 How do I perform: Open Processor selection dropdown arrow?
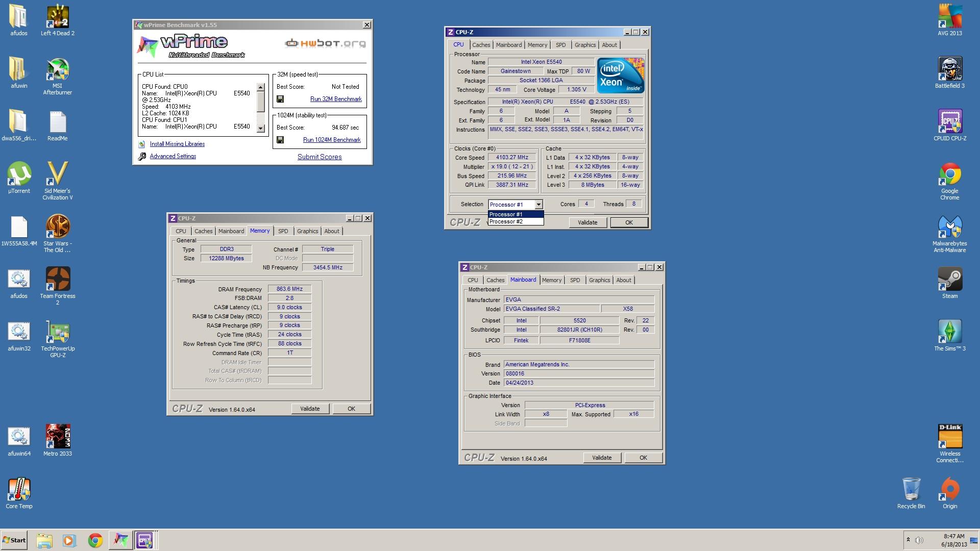point(538,205)
